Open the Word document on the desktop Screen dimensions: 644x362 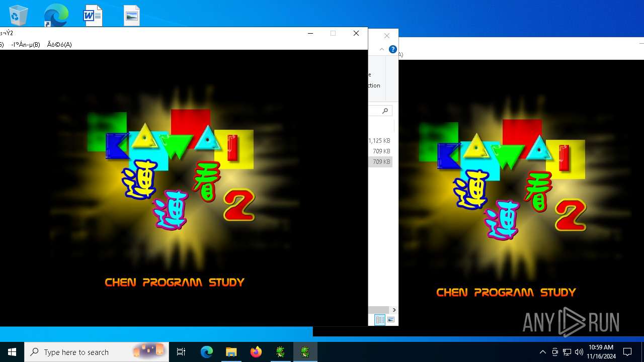(93, 16)
